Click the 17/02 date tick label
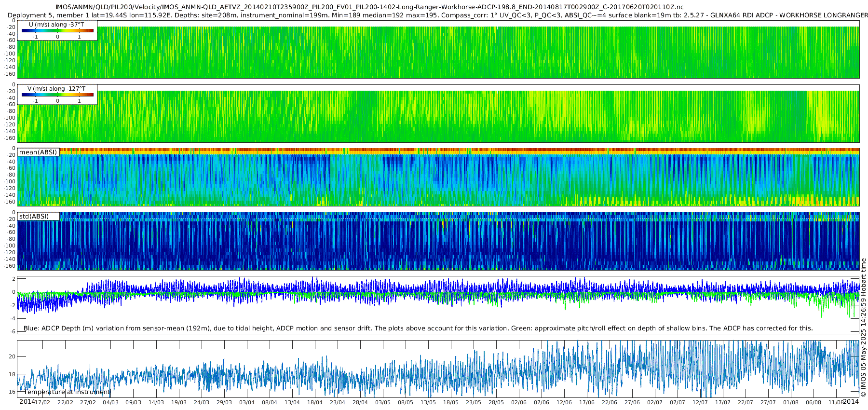Screen dimensions: 868x410 (43, 402)
